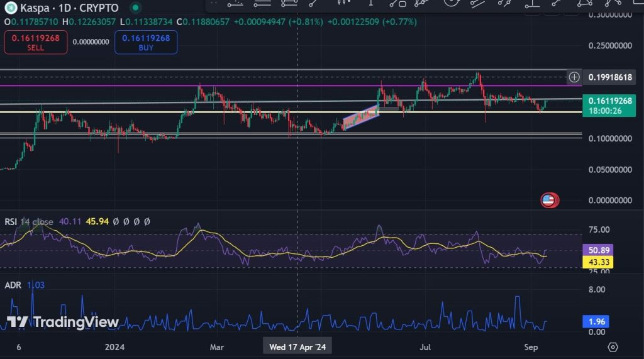Open chart settings gear below price axis
This screenshot has width=644, height=359.
613,347
